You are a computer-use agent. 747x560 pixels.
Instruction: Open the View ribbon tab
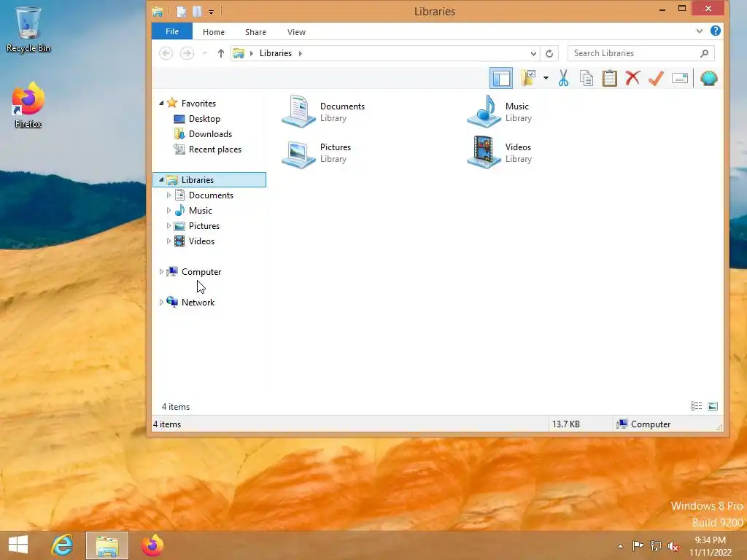pyautogui.click(x=296, y=32)
